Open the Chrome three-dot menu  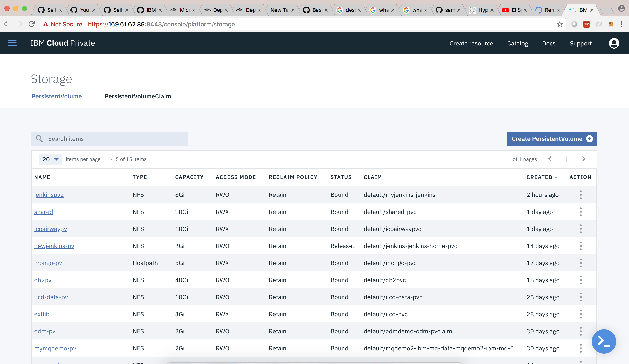tap(622, 24)
